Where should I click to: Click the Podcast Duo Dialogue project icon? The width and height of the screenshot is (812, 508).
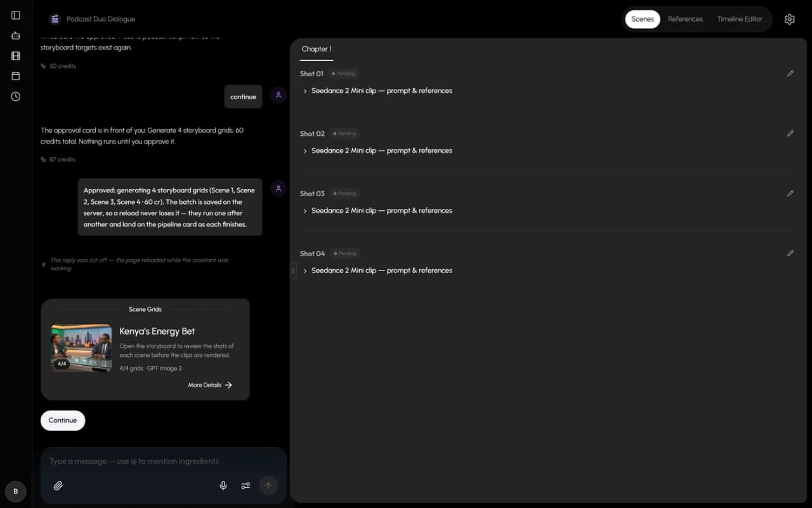(x=55, y=19)
